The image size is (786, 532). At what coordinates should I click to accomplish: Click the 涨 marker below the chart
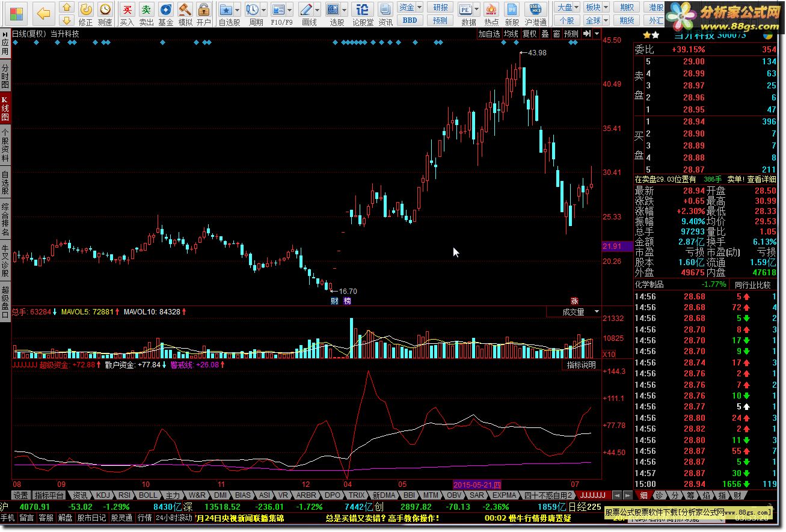click(x=574, y=301)
